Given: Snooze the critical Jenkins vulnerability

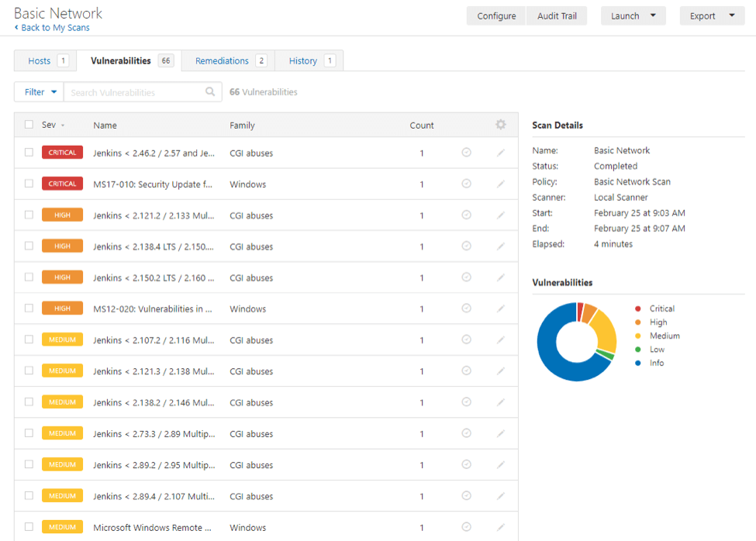Looking at the screenshot, I should click(x=467, y=153).
